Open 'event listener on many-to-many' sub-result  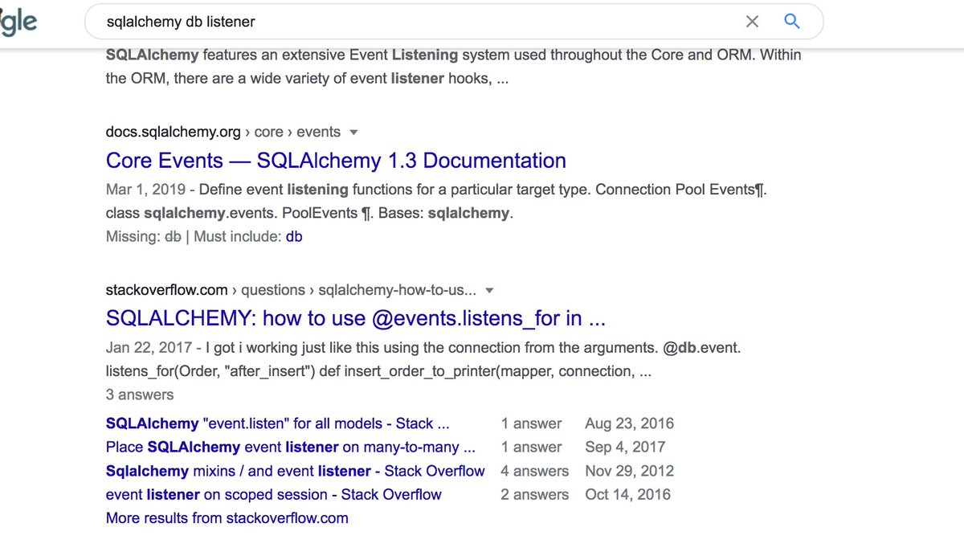click(x=291, y=447)
